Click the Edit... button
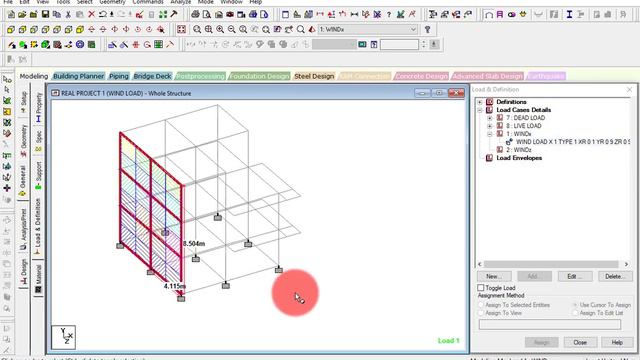 pyautogui.click(x=575, y=276)
